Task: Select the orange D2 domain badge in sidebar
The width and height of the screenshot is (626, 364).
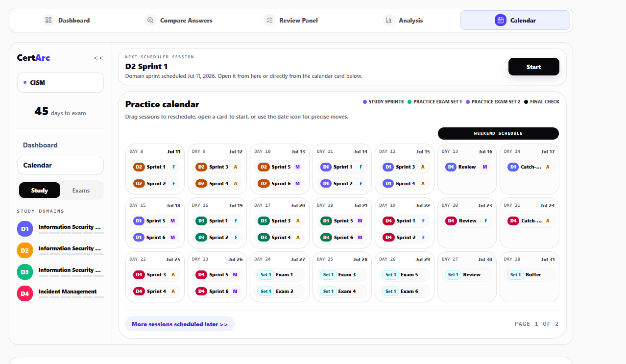Action: tap(25, 250)
